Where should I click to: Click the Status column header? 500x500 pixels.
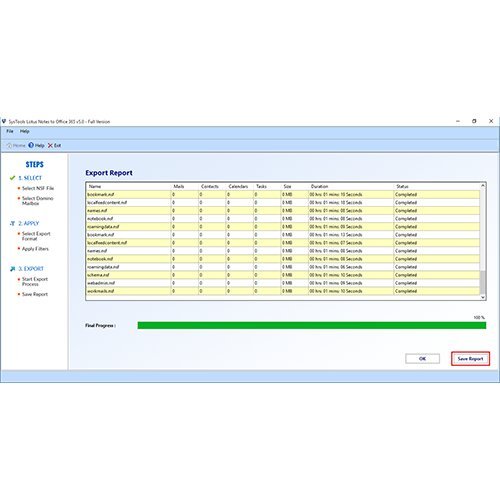click(437, 186)
